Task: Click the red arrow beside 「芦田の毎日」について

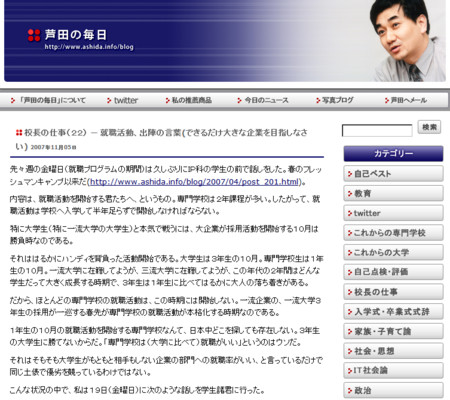Action: [x=13, y=100]
